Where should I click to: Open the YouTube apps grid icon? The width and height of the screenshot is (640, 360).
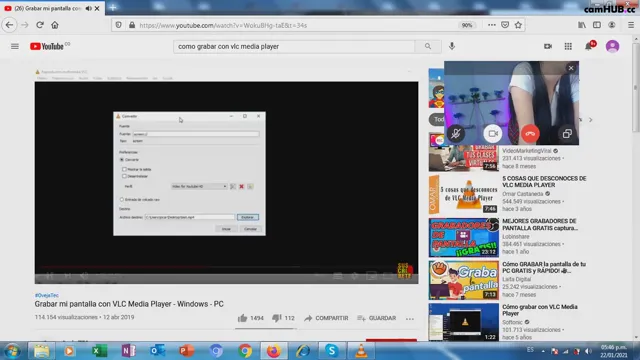click(x=568, y=46)
